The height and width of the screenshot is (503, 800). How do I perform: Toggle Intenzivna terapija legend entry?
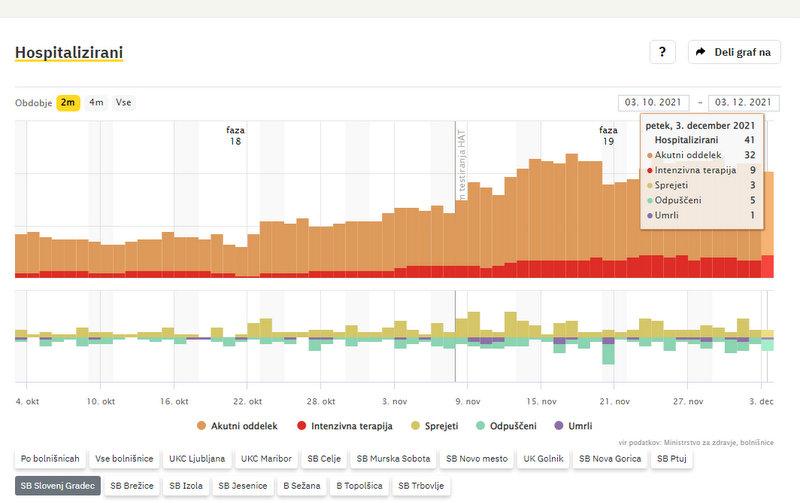343,426
